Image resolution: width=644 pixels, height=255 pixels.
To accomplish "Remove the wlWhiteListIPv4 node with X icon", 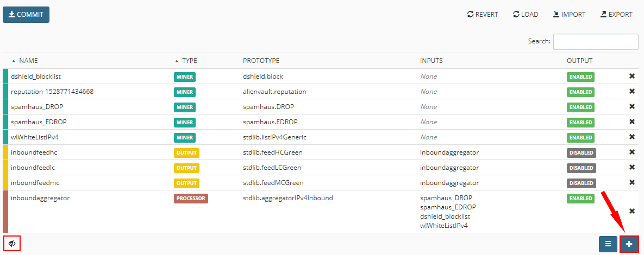I will (x=632, y=137).
